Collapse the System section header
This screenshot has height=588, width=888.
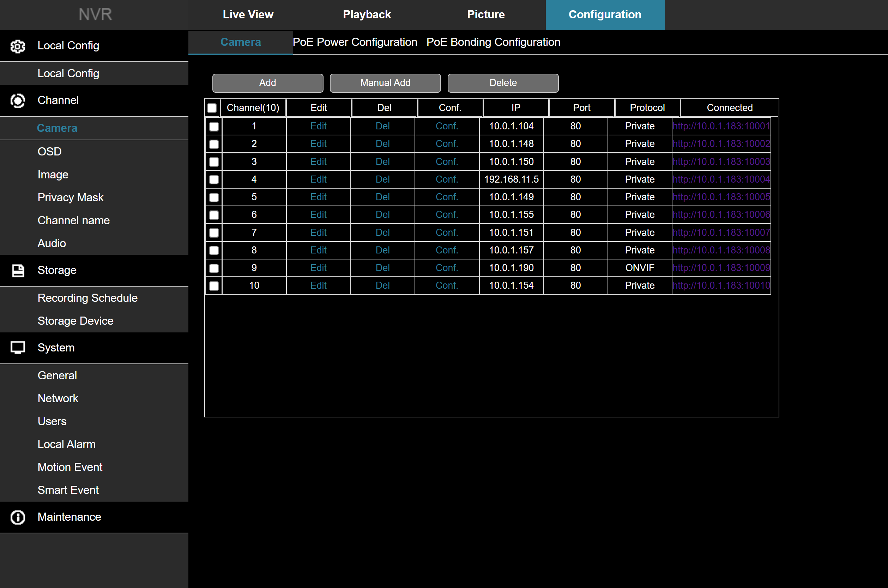tap(56, 348)
